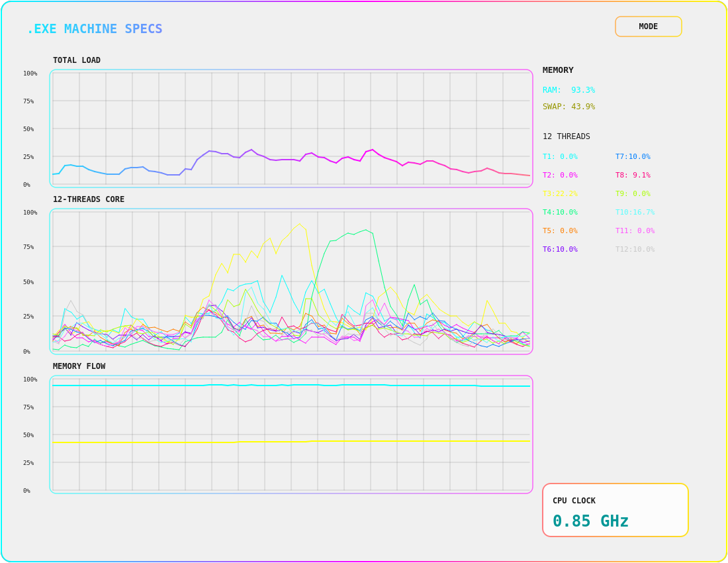Click the TOTAL LOAD chart title
The width and height of the screenshot is (728, 563).
pos(77,60)
